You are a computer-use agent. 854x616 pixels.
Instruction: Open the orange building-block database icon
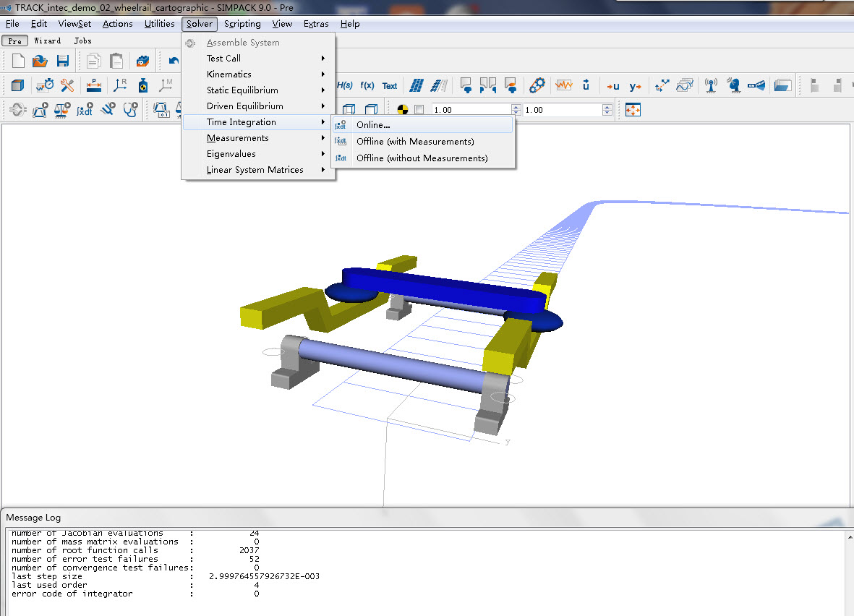(142, 61)
